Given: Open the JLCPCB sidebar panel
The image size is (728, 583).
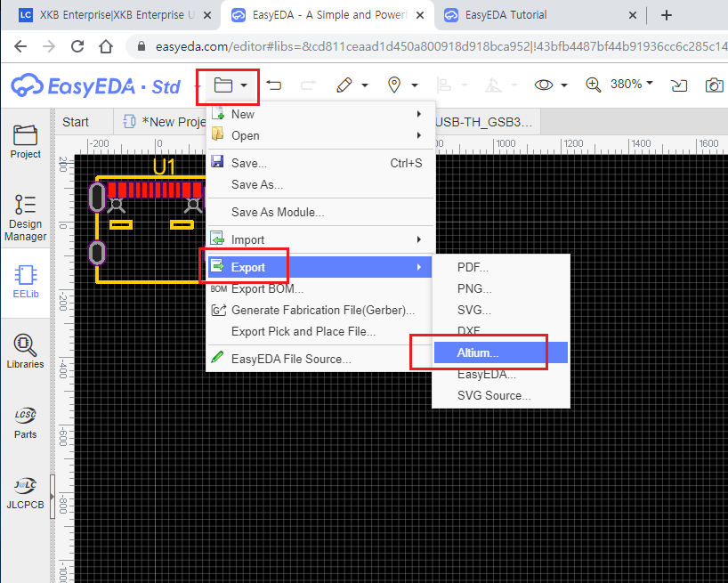Looking at the screenshot, I should click(x=26, y=493).
